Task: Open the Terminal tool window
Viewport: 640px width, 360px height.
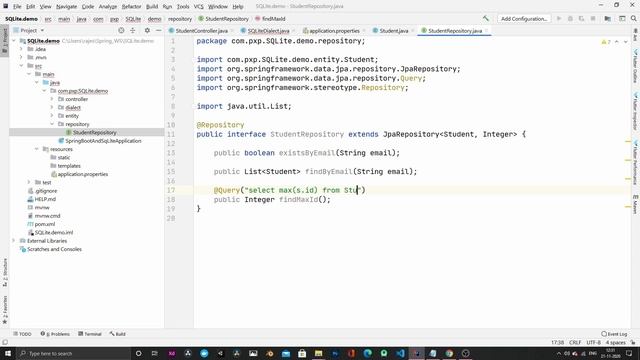Action: (90, 334)
